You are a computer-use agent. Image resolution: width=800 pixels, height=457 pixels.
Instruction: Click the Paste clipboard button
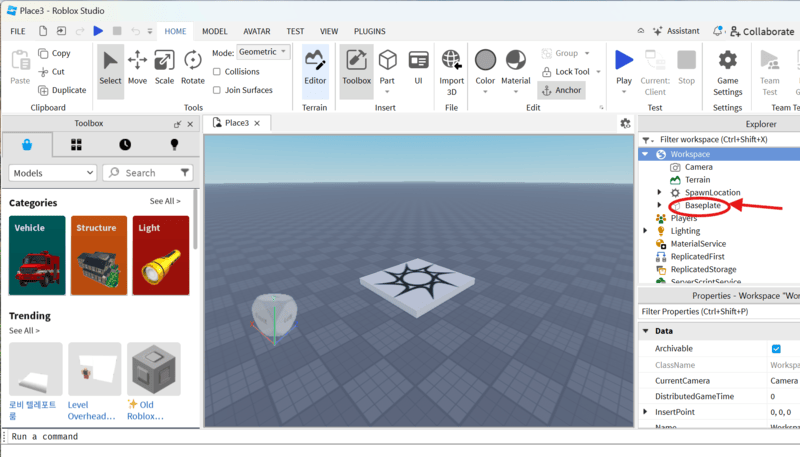coord(20,68)
